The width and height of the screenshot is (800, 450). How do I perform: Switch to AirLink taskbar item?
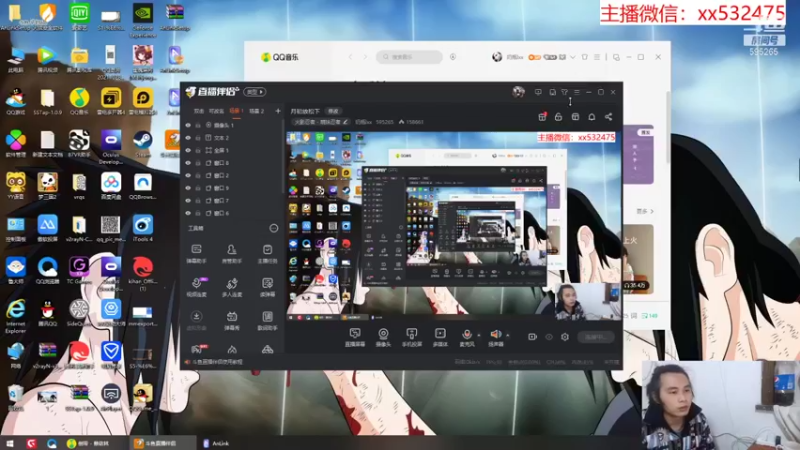(216, 443)
